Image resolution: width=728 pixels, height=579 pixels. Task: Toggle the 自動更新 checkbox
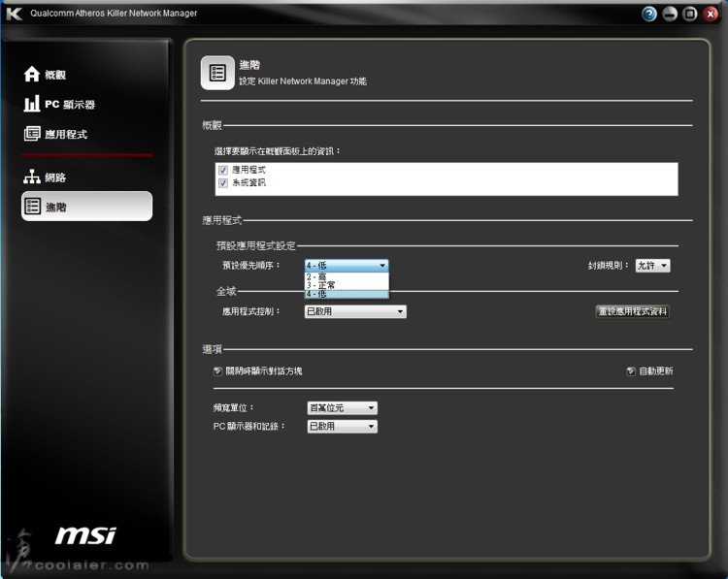(x=631, y=371)
